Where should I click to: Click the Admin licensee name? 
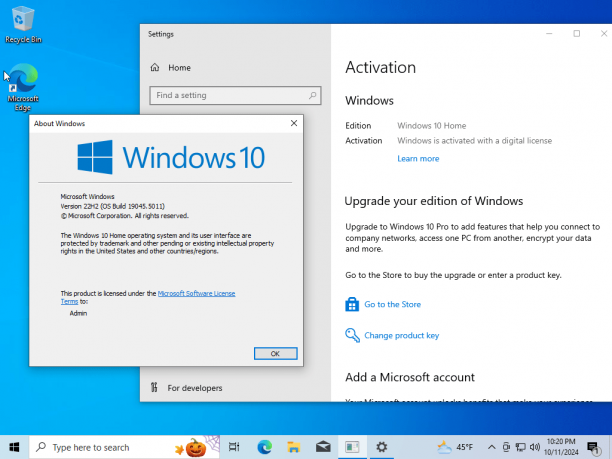[78, 313]
